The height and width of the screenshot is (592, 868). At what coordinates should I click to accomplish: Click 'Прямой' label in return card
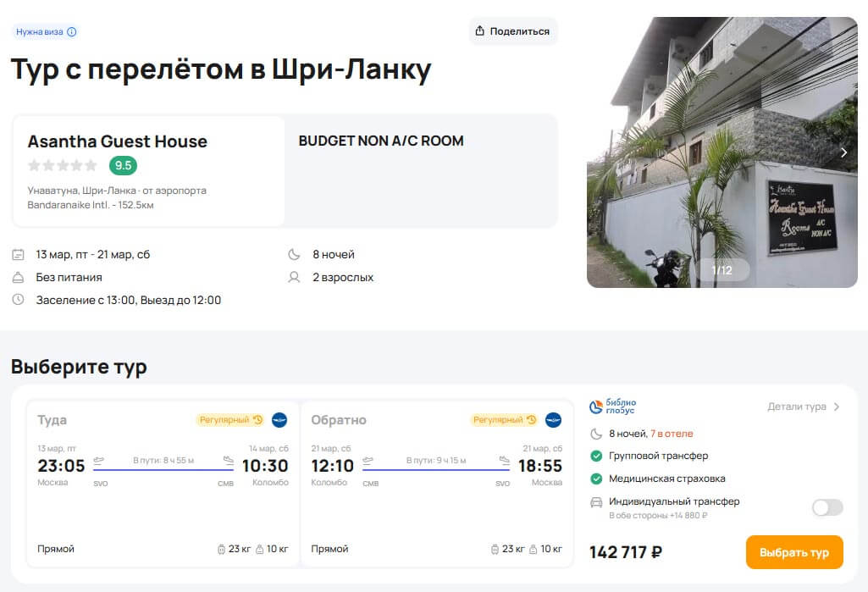pos(329,549)
